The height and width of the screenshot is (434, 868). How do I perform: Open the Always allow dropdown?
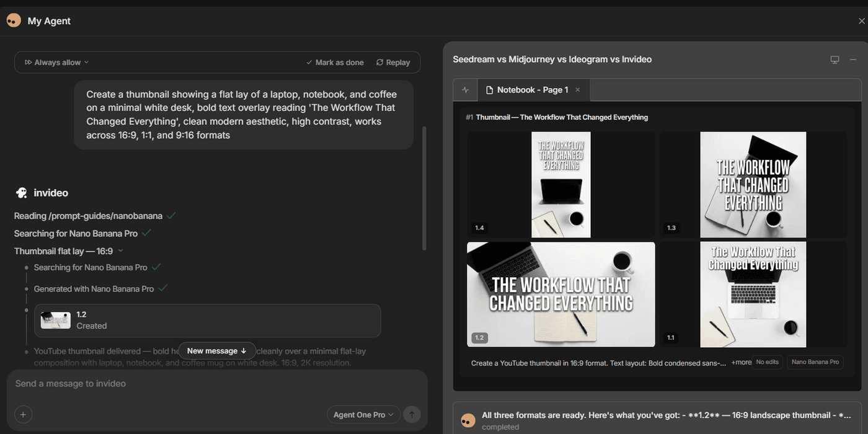tap(57, 62)
